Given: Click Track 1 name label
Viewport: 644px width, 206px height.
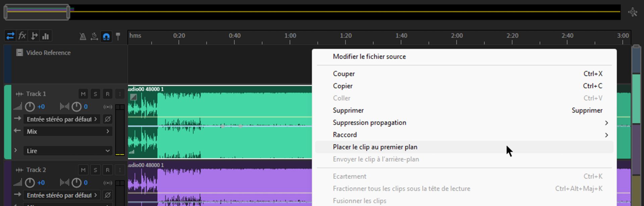Looking at the screenshot, I should click(x=36, y=94).
